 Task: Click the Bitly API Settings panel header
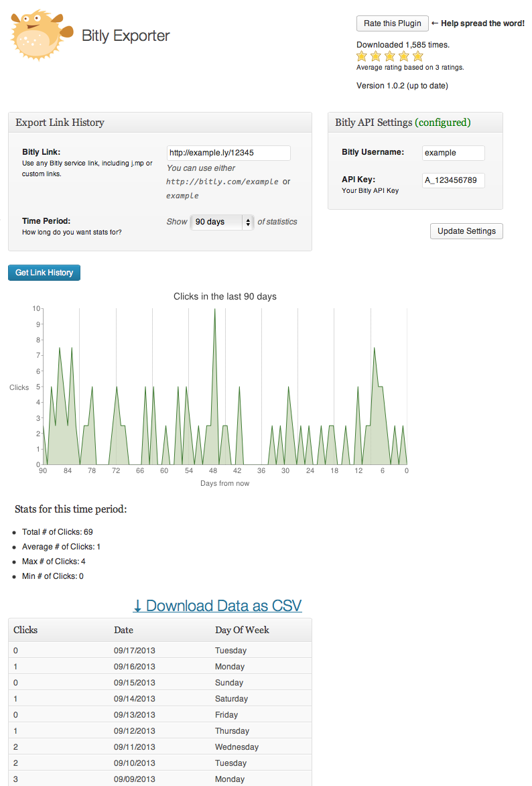pyautogui.click(x=415, y=123)
